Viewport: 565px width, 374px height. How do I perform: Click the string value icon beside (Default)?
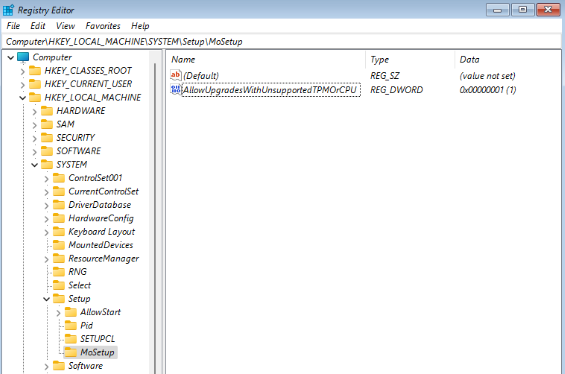click(175, 75)
